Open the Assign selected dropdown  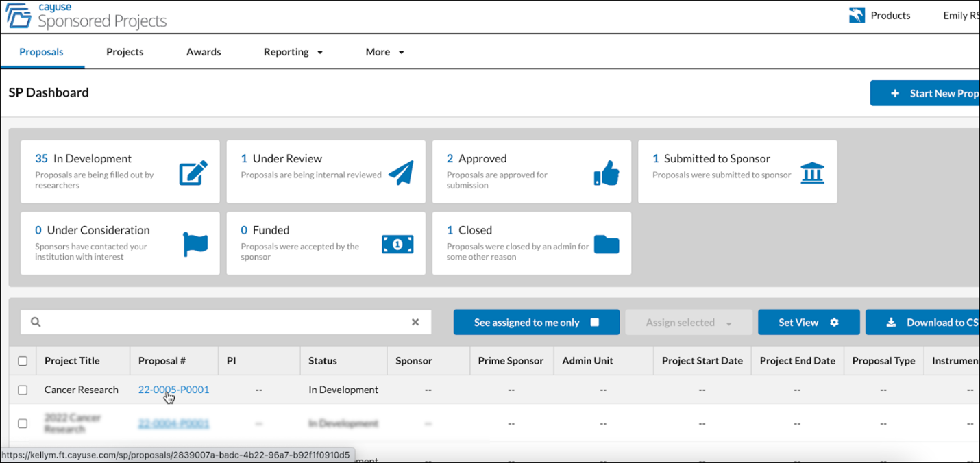click(688, 322)
